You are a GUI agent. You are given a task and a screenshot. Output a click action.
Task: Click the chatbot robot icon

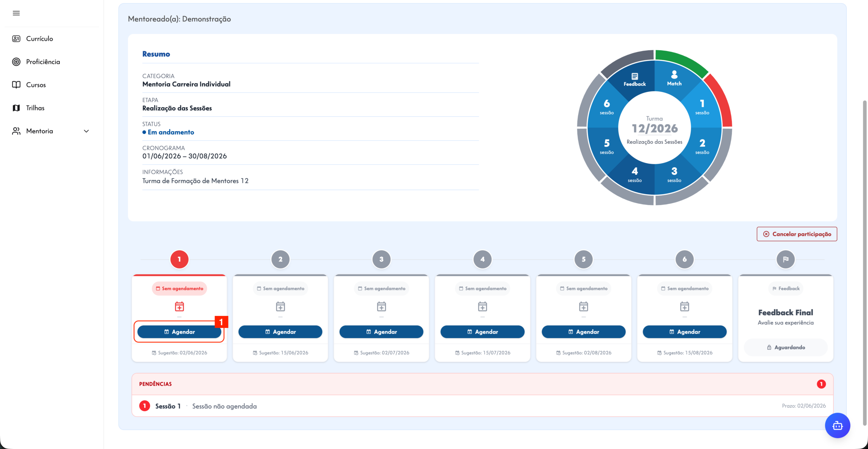(x=837, y=425)
